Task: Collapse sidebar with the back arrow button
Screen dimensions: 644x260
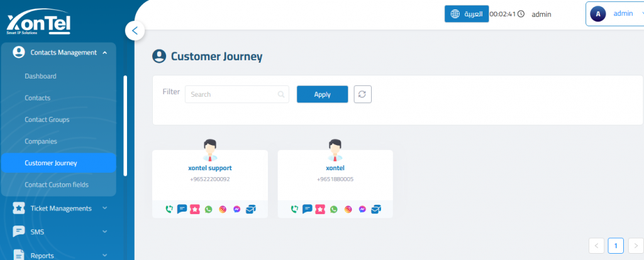Action: click(135, 30)
